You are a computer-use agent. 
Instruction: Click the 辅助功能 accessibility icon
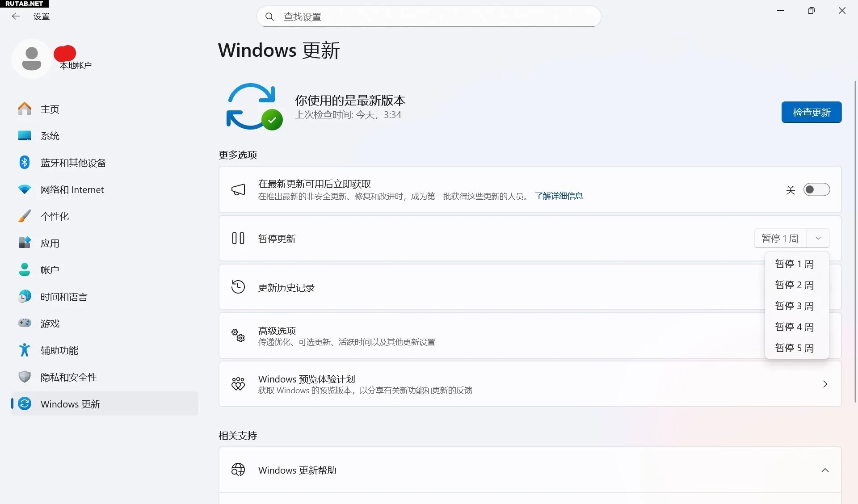(25, 350)
